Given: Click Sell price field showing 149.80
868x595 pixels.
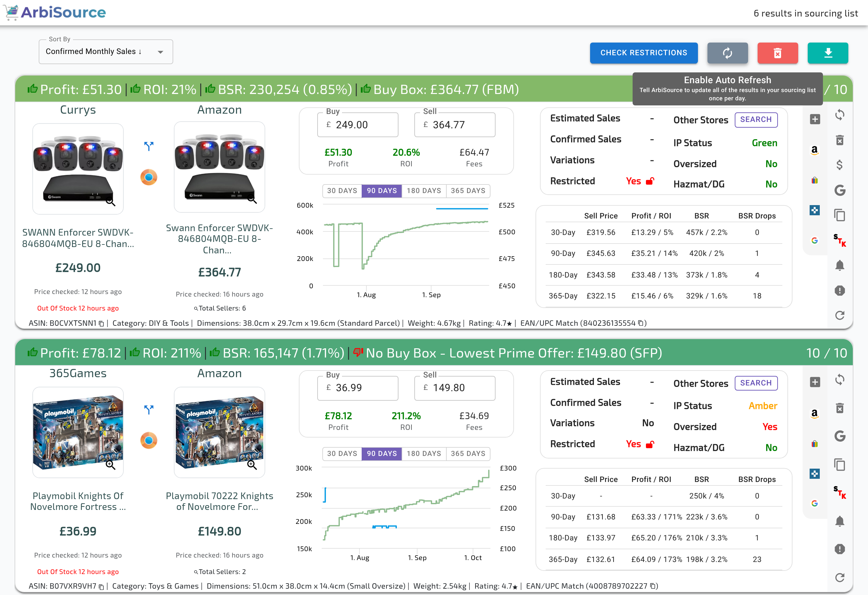Looking at the screenshot, I should (455, 388).
